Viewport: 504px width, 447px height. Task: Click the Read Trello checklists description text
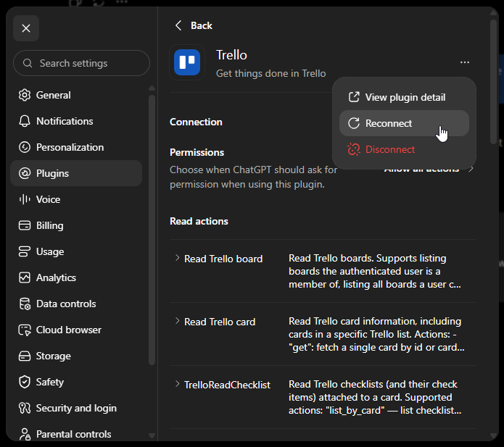pyautogui.click(x=375, y=397)
